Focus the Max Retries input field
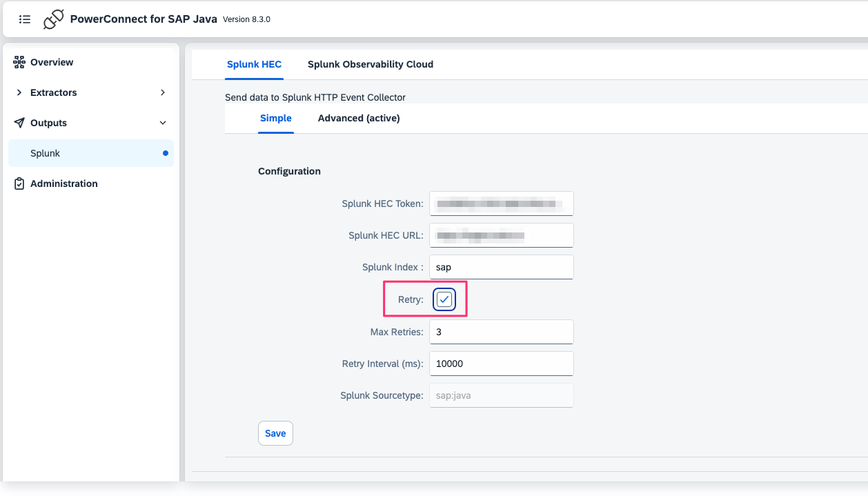The height and width of the screenshot is (496, 868). 501,332
